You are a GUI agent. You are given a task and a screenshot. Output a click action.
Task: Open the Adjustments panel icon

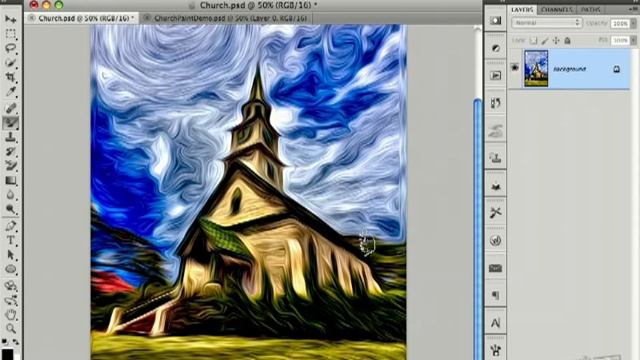tap(496, 48)
